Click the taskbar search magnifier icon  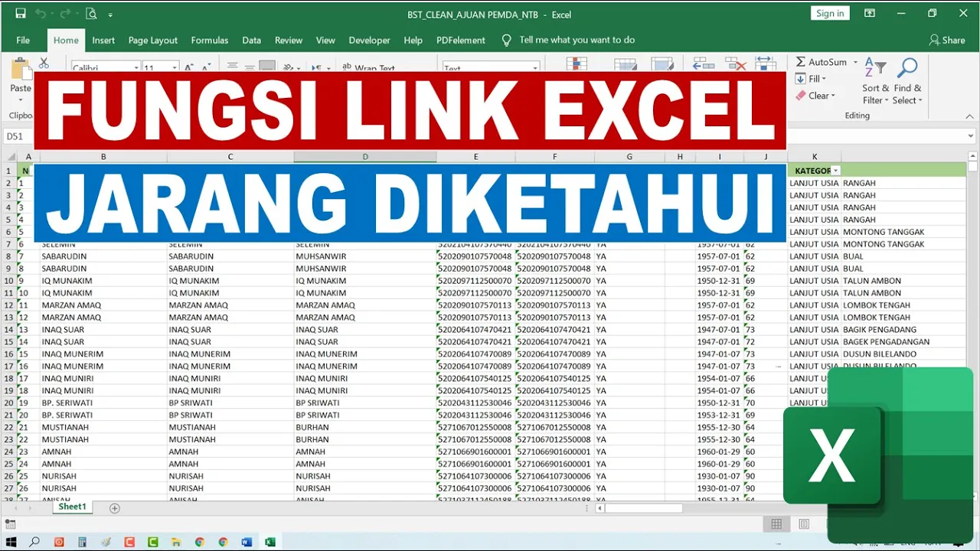click(34, 542)
